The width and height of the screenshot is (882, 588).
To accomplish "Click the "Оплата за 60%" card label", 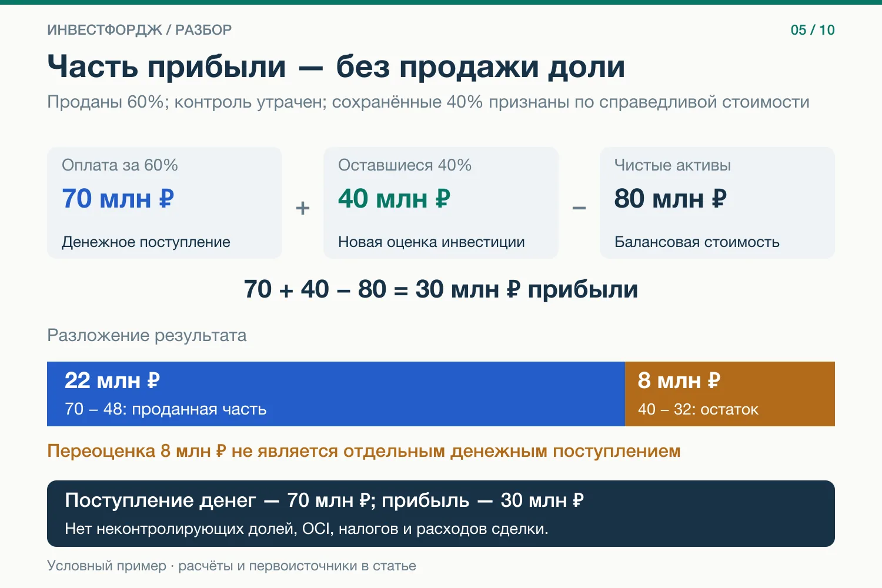I will pos(120,165).
